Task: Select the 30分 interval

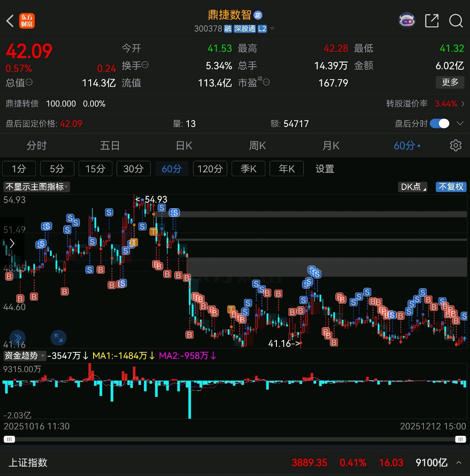Action: [133, 169]
